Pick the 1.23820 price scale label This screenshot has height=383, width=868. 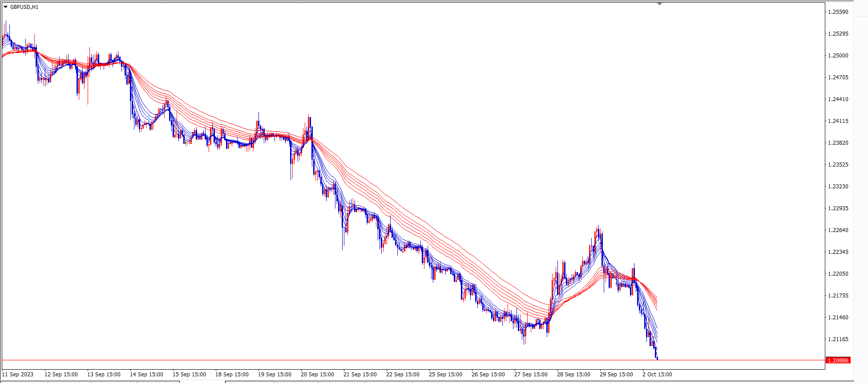838,143
